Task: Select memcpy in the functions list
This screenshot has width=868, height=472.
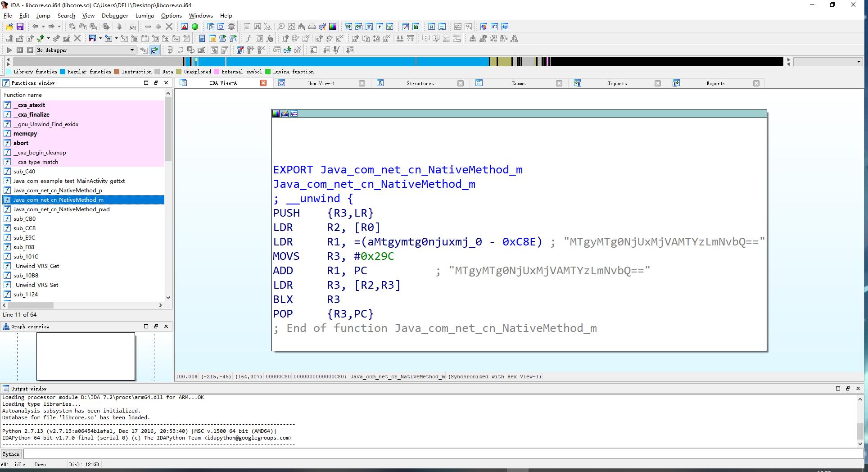Action: click(x=83, y=134)
